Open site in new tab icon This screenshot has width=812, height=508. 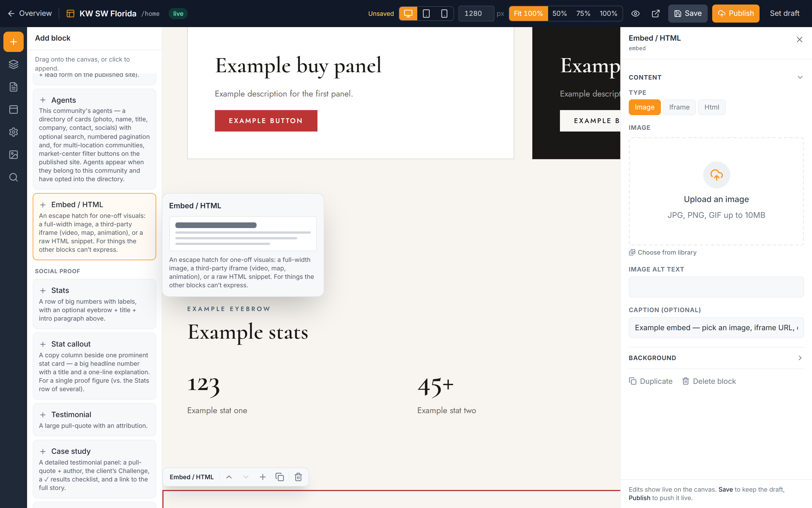click(656, 14)
